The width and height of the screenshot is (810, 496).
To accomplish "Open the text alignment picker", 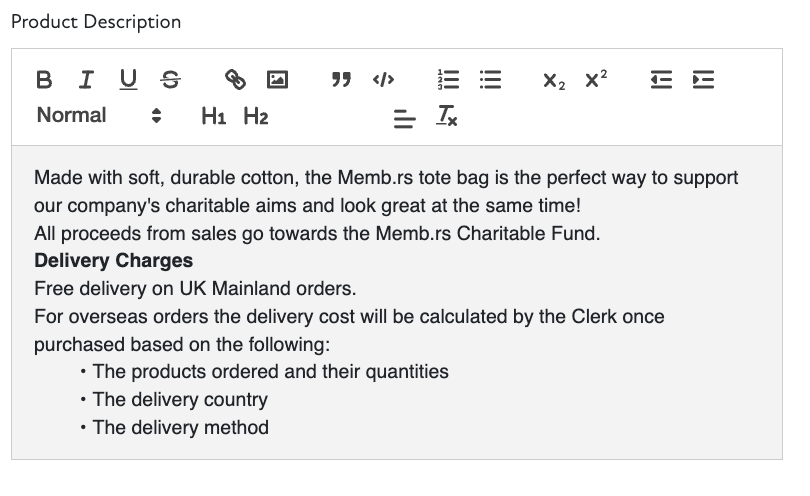I will [x=404, y=119].
